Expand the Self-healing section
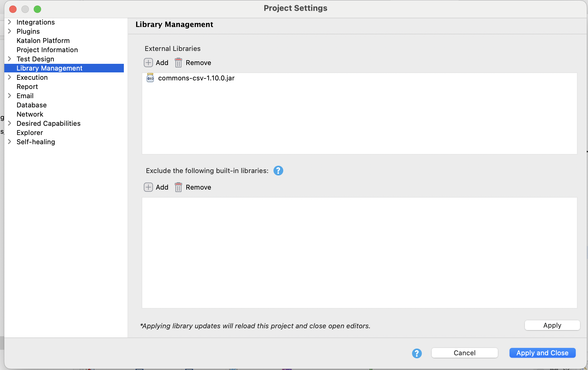Image resolution: width=588 pixels, height=370 pixels. [10, 142]
